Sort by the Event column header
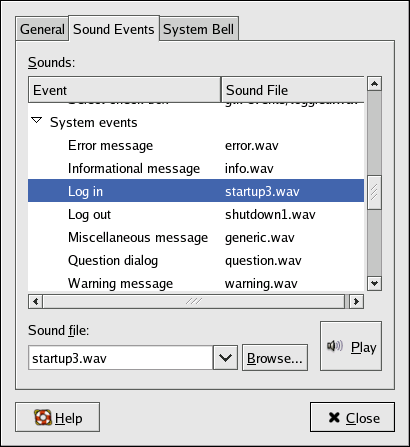Screen dimensions: 410x447 tap(125, 90)
